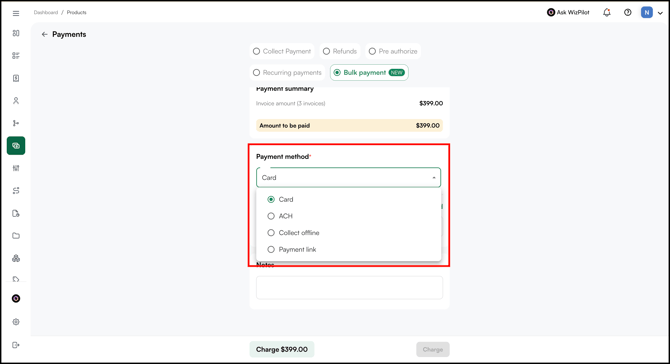Viewport: 670px width, 364px height.
Task: Click the logout icon in the sidebar
Action: [16, 345]
